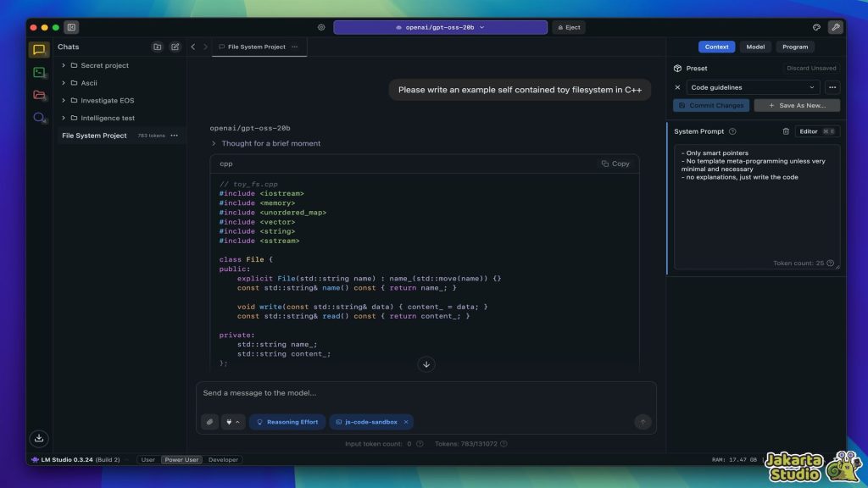Viewport: 868px width, 488px height.
Task: Open theme palette icon in title bar
Action: pyautogui.click(x=816, y=27)
